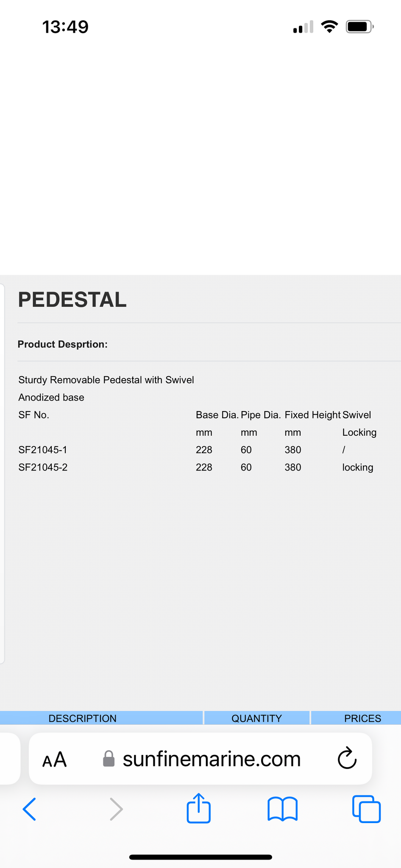
Task: Tap the sunfinemarine.com address field
Action: point(200,759)
